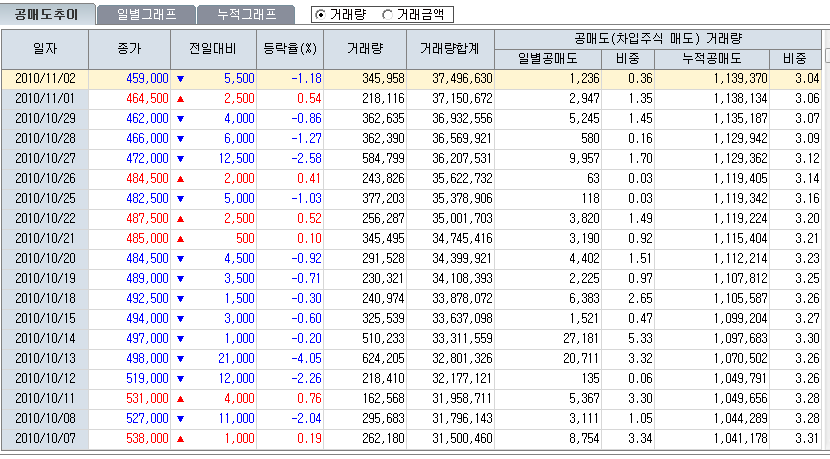Switch to the 일별그래프 tab
Viewport: 830px width, 459px height.
(x=147, y=14)
